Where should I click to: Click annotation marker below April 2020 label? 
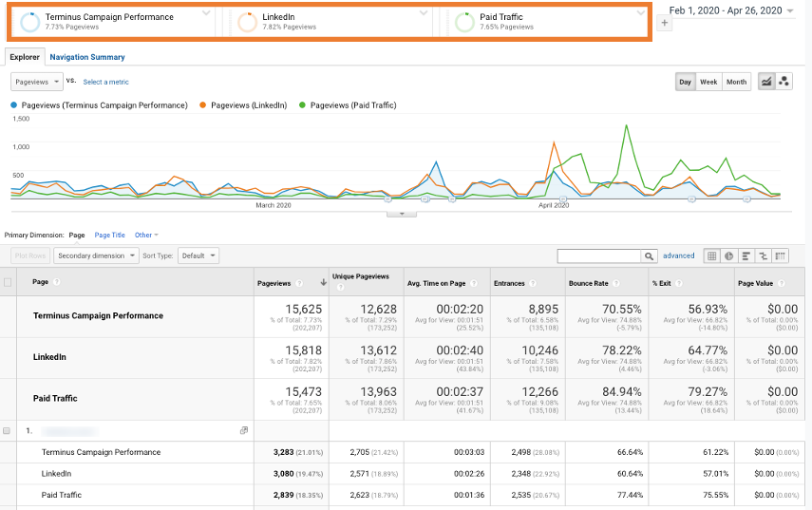[x=563, y=198]
